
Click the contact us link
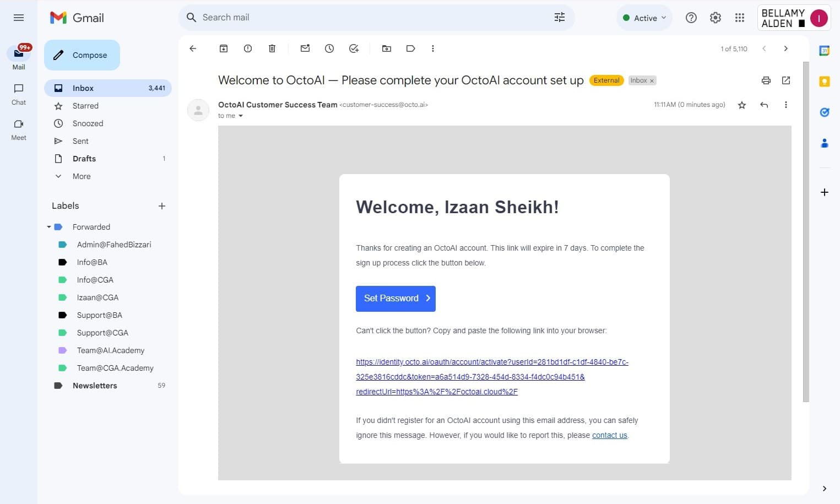(609, 435)
